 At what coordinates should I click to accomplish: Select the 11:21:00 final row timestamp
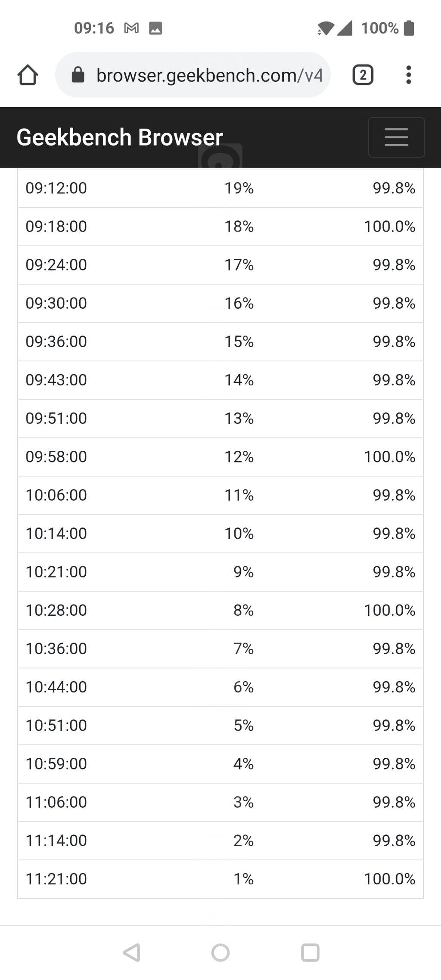point(56,879)
